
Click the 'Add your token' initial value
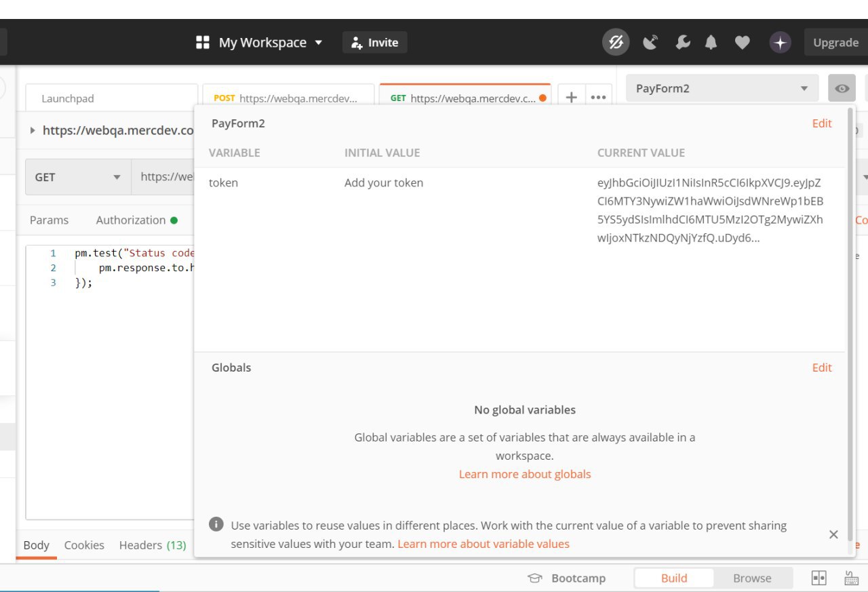pyautogui.click(x=384, y=182)
